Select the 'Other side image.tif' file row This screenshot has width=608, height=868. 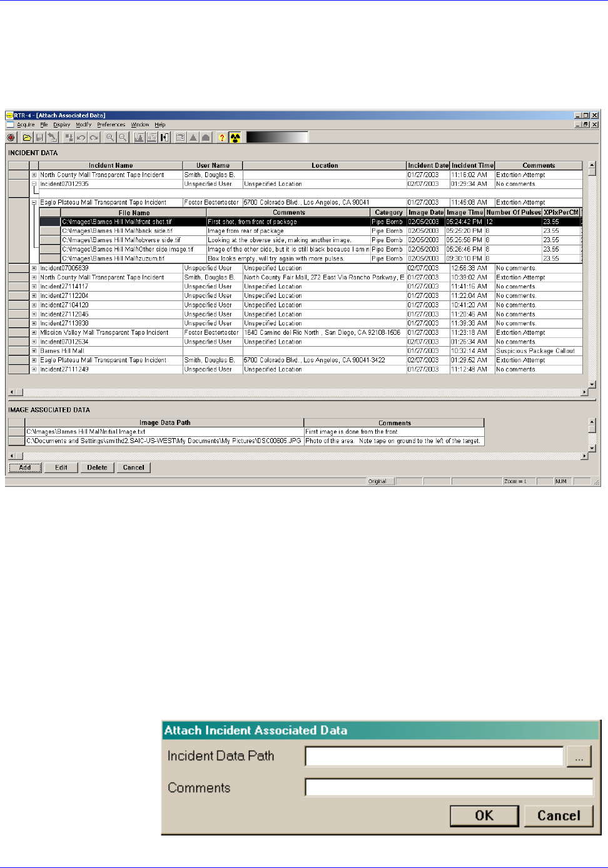coord(311,249)
